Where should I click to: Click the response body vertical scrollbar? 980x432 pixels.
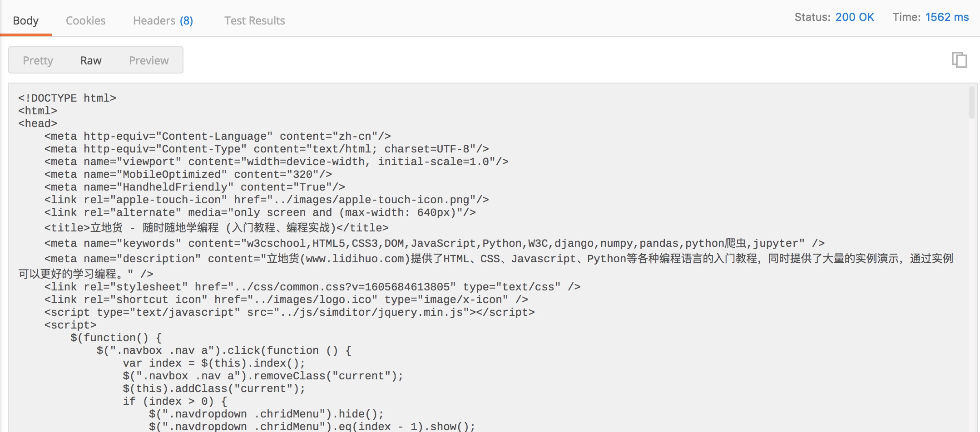pyautogui.click(x=972, y=103)
